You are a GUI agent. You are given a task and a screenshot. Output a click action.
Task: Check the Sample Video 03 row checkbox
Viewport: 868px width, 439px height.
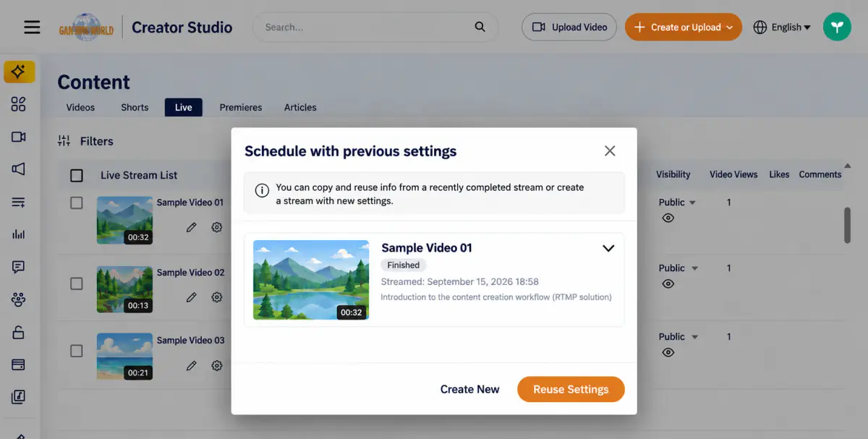pos(77,351)
